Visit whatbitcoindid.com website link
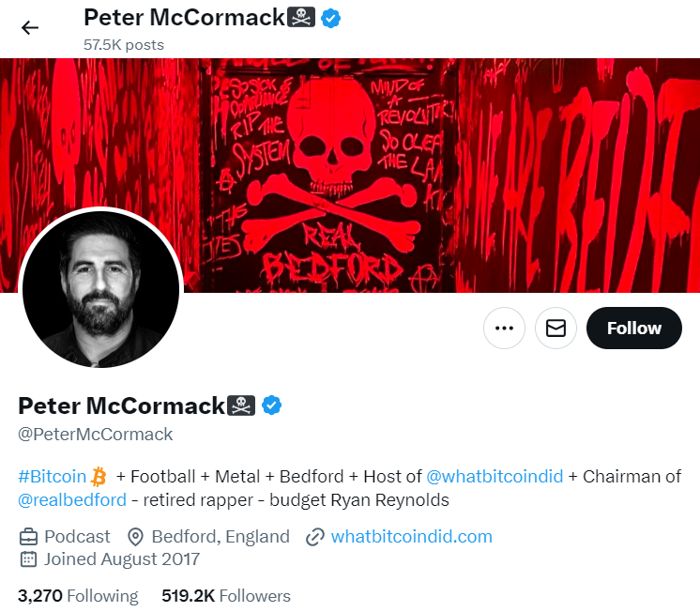This screenshot has width=700, height=612. click(x=412, y=537)
